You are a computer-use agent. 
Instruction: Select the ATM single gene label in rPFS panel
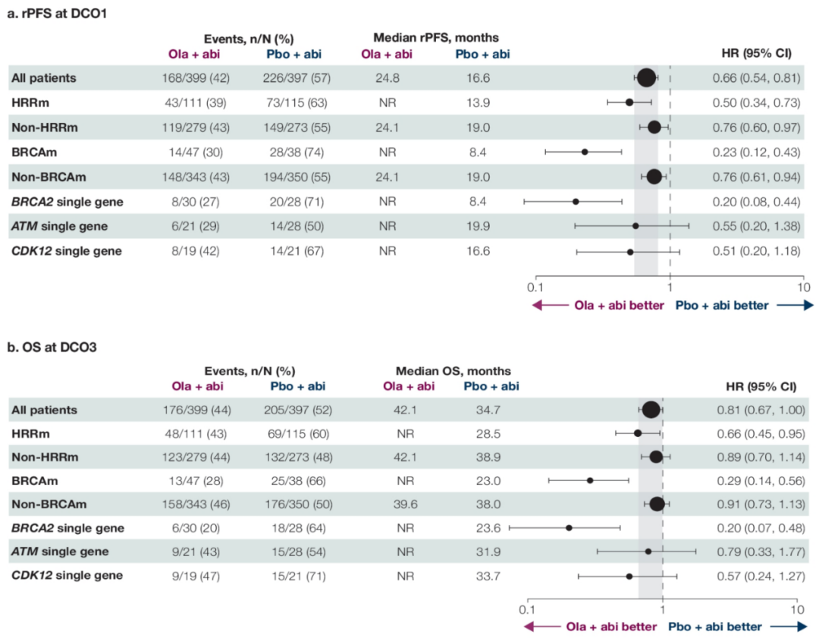[59, 226]
